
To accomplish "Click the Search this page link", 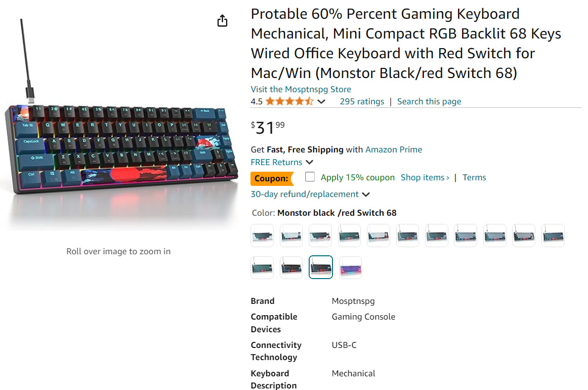I will (x=429, y=101).
